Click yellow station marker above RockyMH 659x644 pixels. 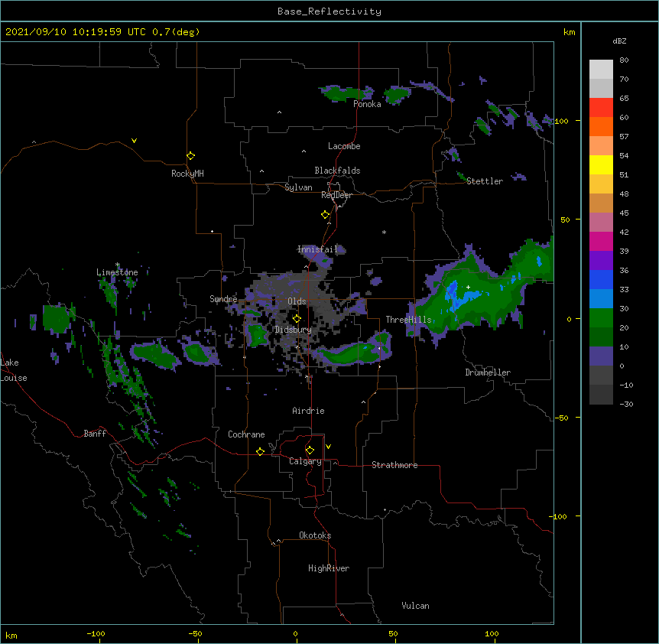pos(191,155)
